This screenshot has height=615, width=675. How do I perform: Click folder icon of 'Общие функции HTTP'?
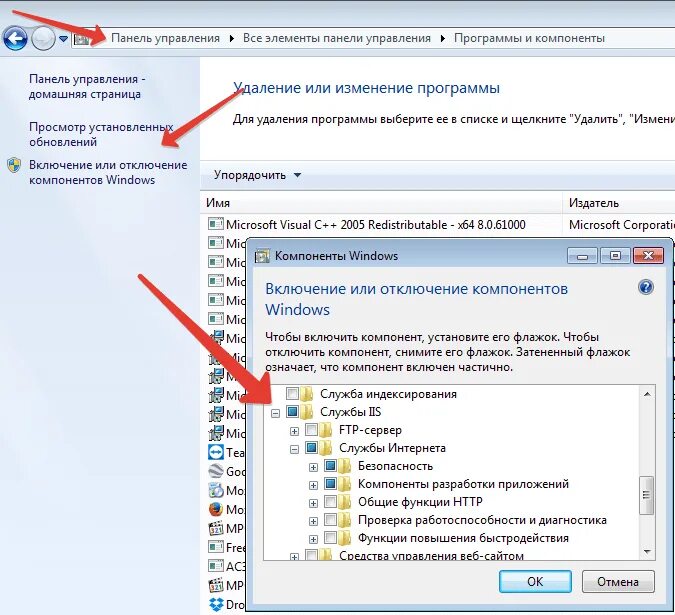(x=345, y=501)
